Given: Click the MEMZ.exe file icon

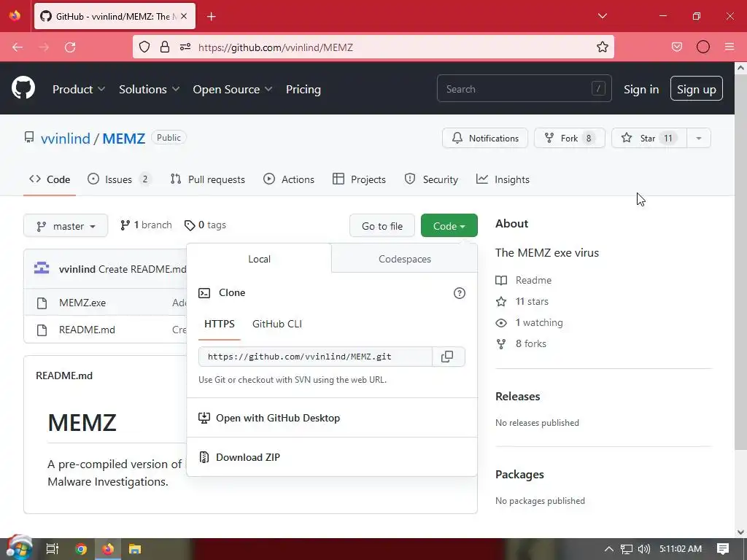Looking at the screenshot, I should click(42, 303).
